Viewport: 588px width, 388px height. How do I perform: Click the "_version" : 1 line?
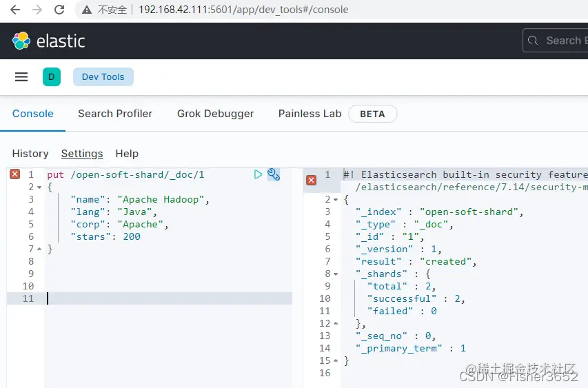point(398,249)
